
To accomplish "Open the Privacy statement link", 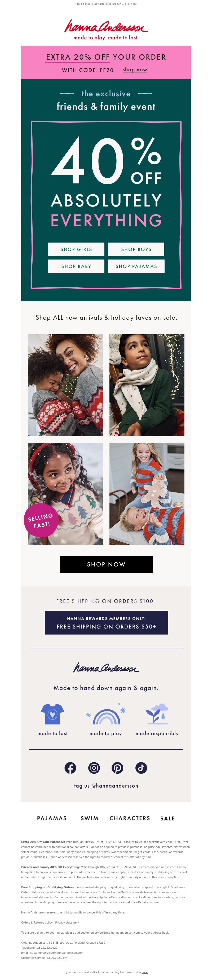I will point(67,922).
